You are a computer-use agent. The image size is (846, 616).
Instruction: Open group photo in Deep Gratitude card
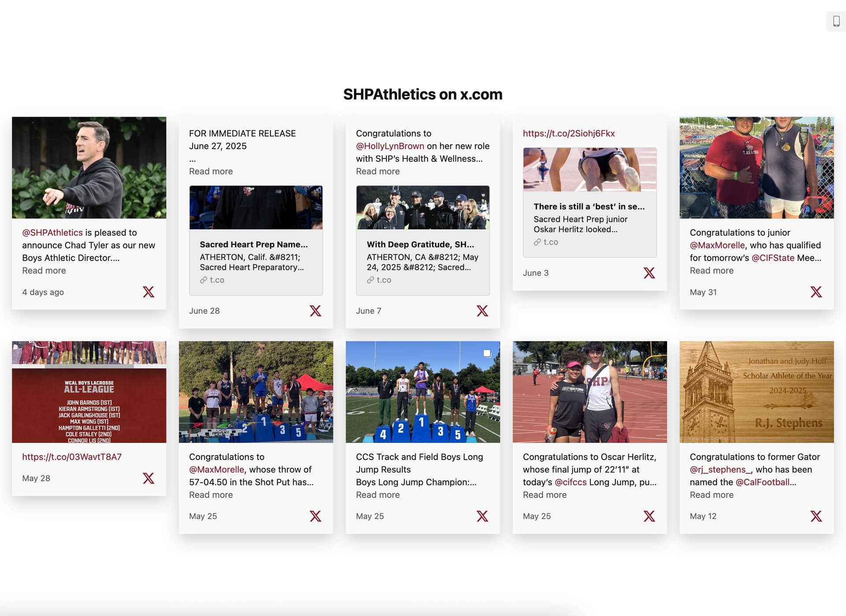(x=423, y=207)
